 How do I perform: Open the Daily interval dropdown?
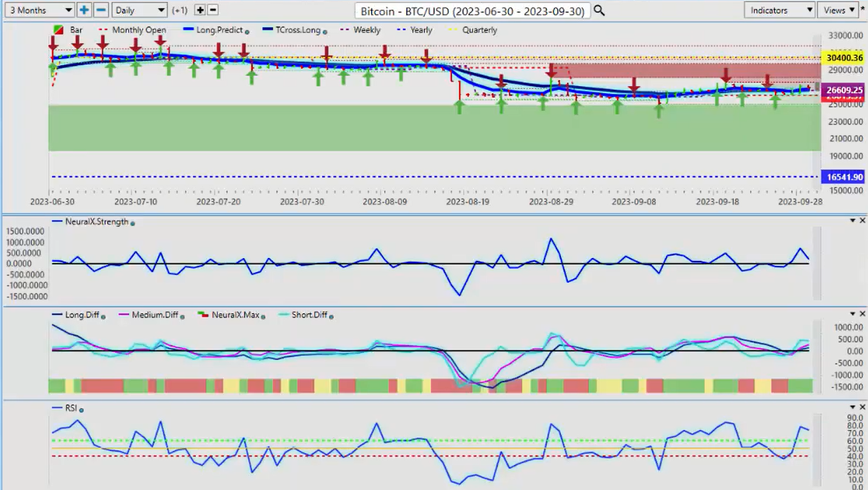coord(140,10)
